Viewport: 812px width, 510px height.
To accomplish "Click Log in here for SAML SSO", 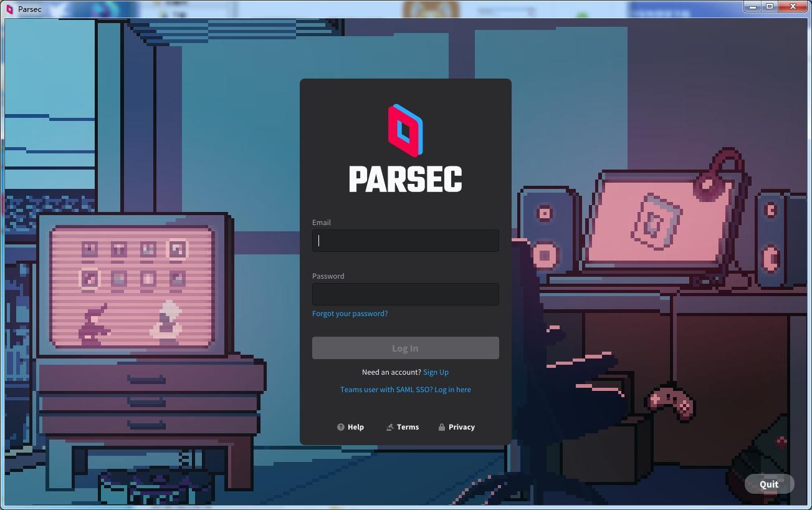I will pos(453,389).
